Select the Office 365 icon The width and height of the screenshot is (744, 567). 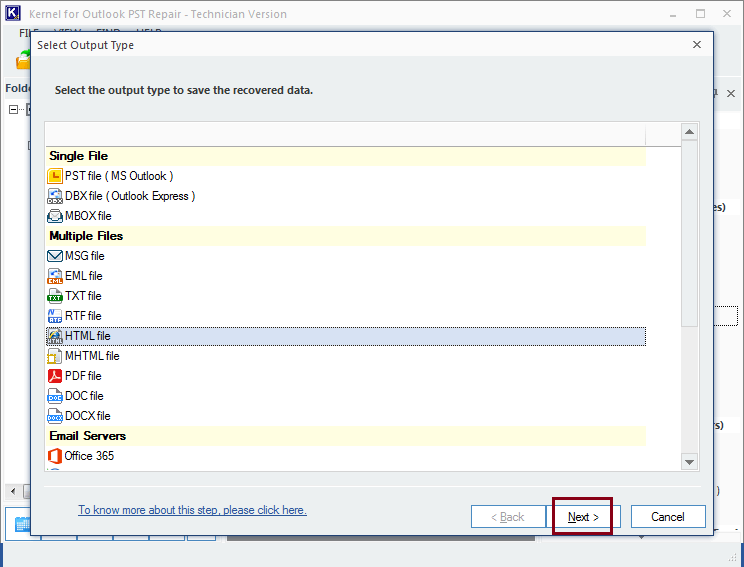tap(55, 456)
